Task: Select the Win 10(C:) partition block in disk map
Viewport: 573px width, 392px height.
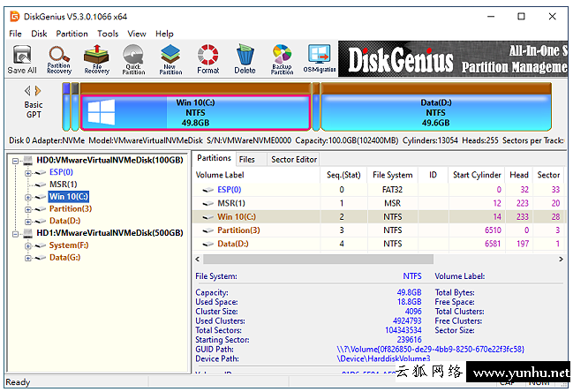Action: 195,112
